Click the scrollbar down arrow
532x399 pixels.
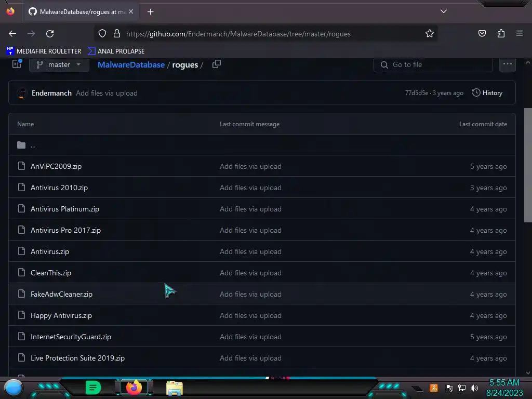tap(528, 373)
